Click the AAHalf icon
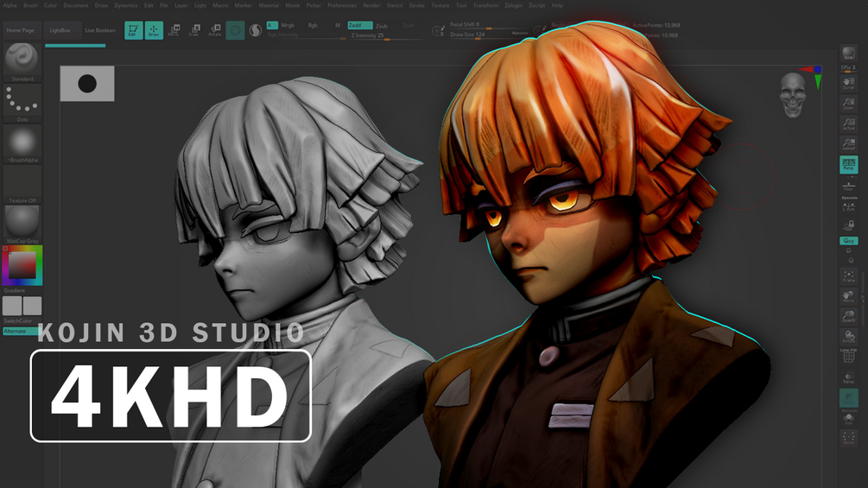The image size is (868, 488). 849,144
